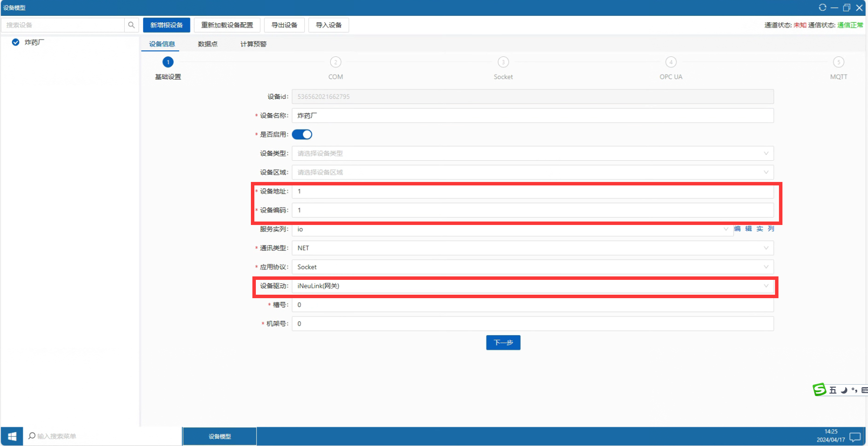Click the search magnifier icon
Viewport: 868px width, 446px height.
(131, 25)
